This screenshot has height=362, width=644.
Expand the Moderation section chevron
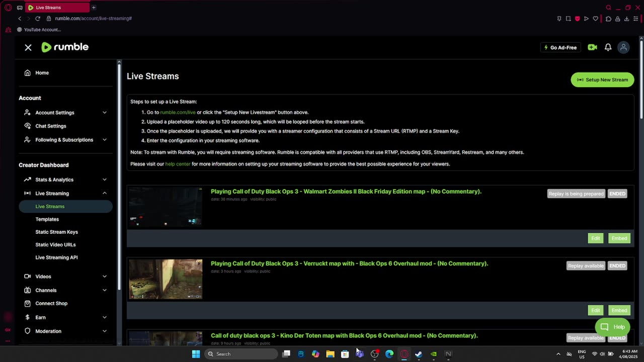coord(105,331)
